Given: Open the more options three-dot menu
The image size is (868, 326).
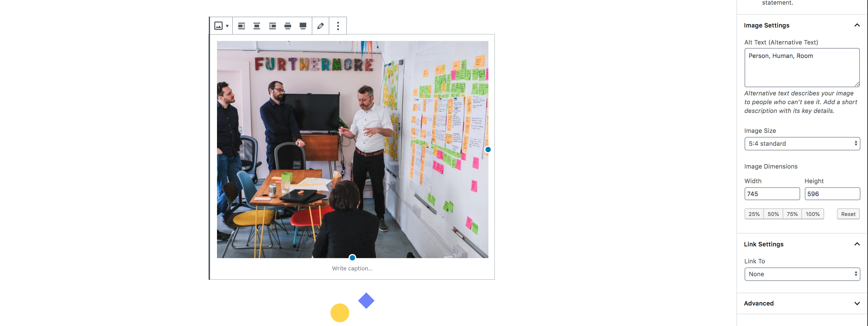Looking at the screenshot, I should [337, 26].
